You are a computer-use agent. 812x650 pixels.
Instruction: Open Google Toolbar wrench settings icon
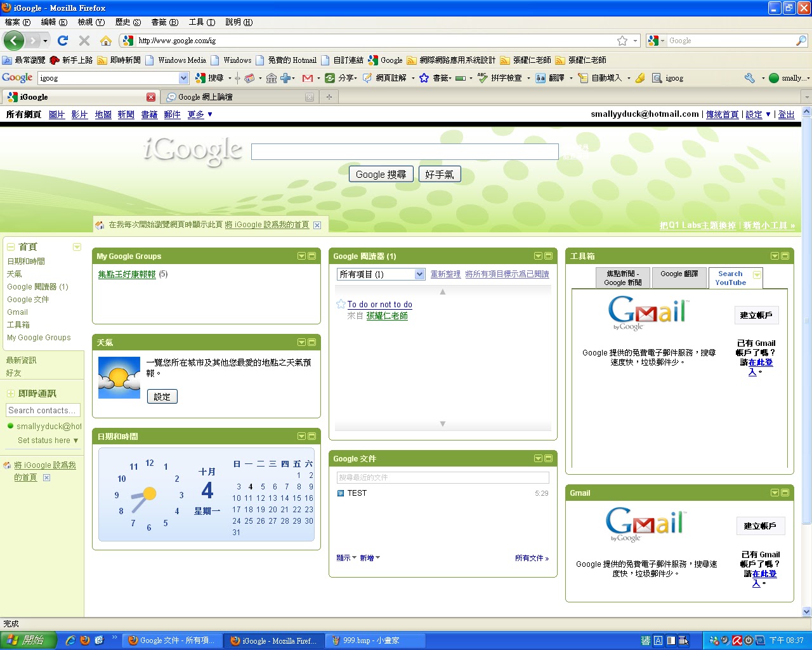click(749, 78)
